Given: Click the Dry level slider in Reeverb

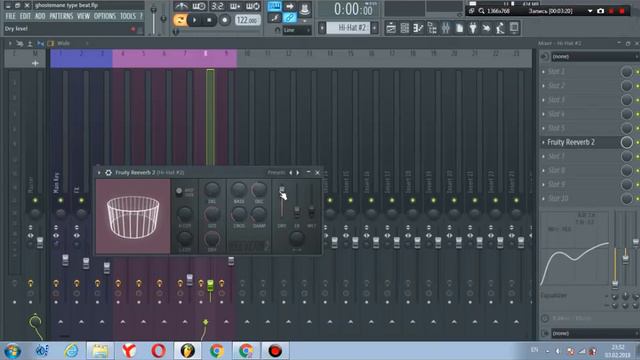Looking at the screenshot, I should click(282, 202).
